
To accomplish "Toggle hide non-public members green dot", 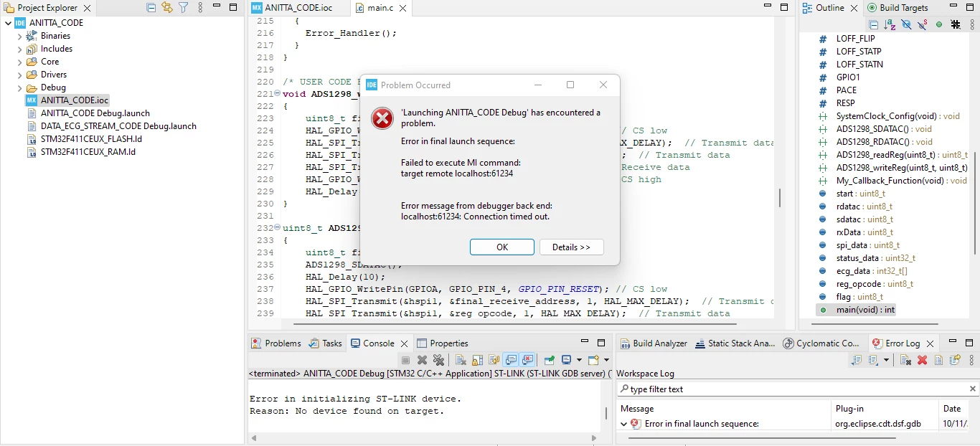I will (939, 24).
